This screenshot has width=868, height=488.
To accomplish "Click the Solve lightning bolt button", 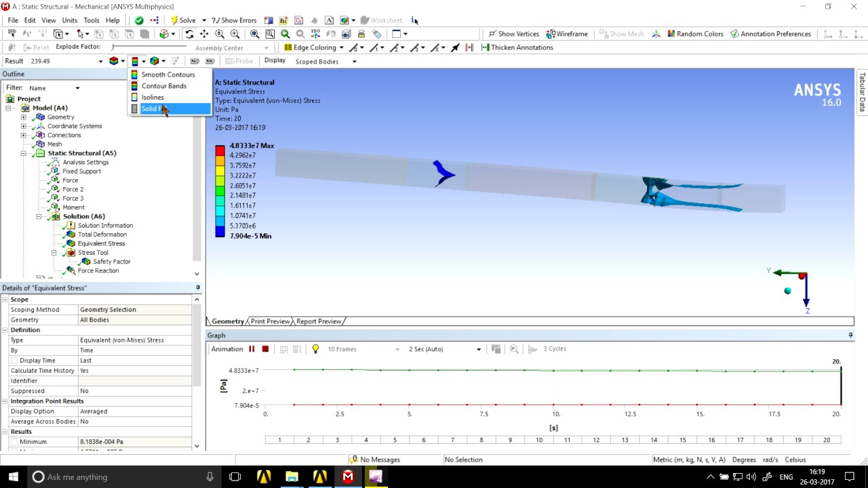I will click(x=183, y=20).
